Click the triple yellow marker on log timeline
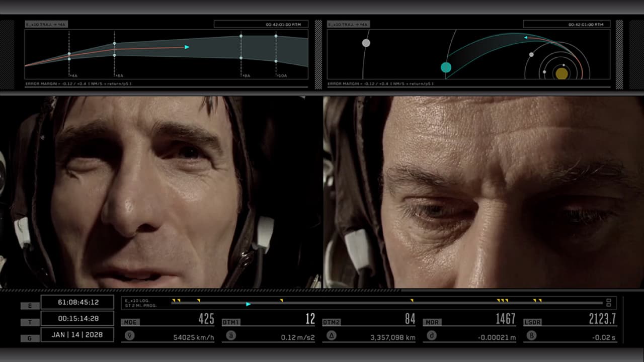 pyautogui.click(x=503, y=301)
